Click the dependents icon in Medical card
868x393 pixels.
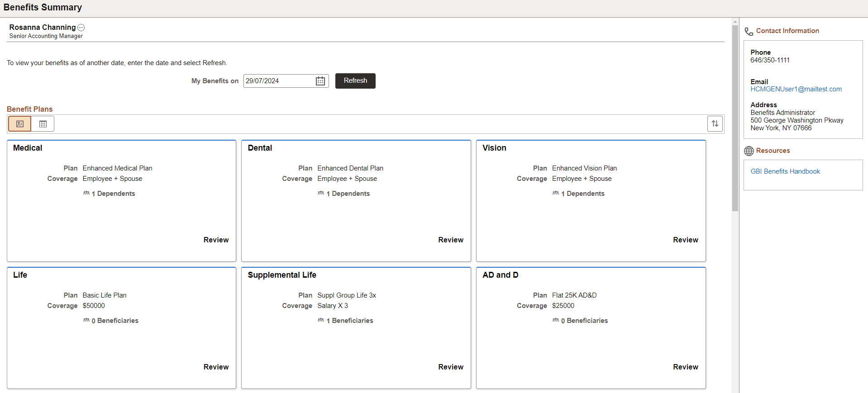point(86,193)
